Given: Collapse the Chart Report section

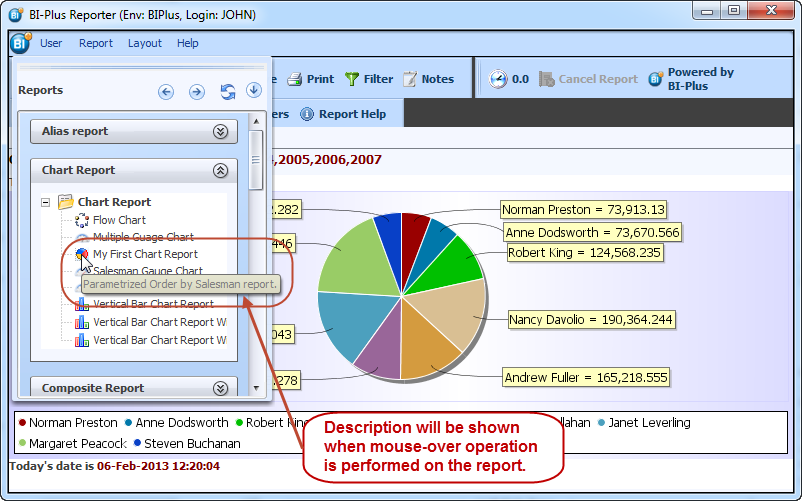Looking at the screenshot, I should coord(220,170).
